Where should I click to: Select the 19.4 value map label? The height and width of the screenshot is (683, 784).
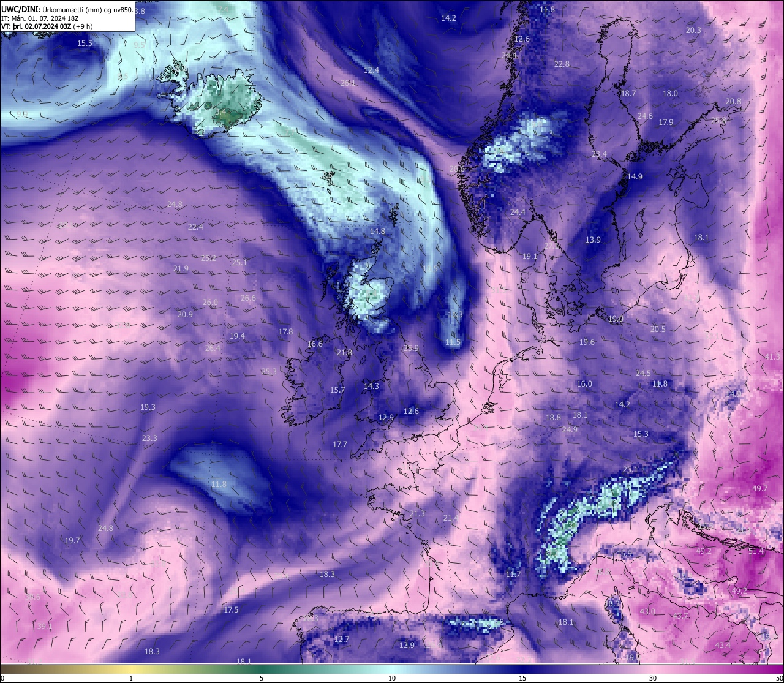coord(237,336)
